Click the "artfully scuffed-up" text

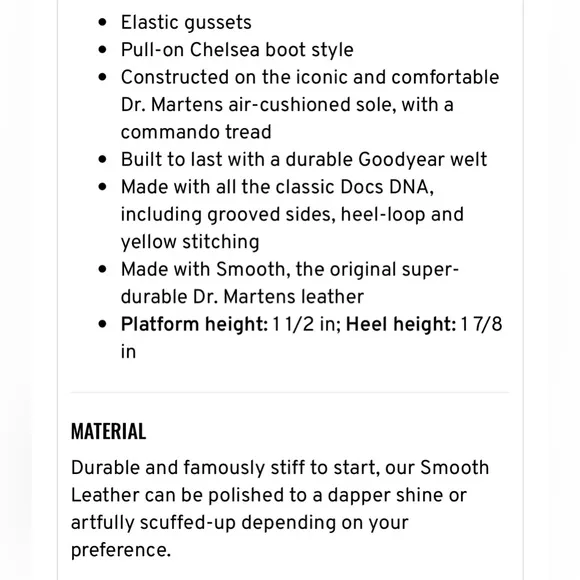[153, 523]
